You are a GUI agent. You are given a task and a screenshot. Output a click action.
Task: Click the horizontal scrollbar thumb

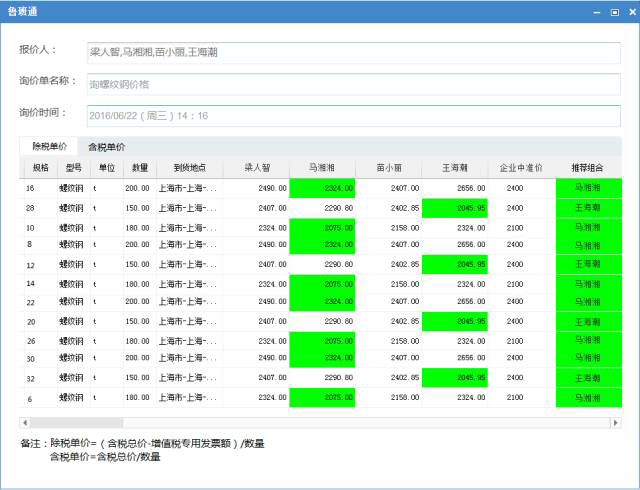(x=75, y=423)
